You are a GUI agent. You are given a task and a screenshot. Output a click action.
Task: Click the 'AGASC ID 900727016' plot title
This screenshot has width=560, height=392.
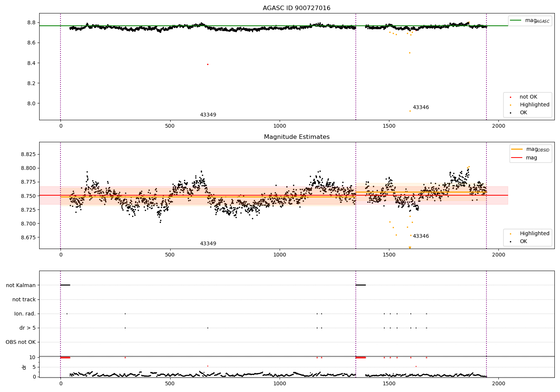(x=296, y=8)
